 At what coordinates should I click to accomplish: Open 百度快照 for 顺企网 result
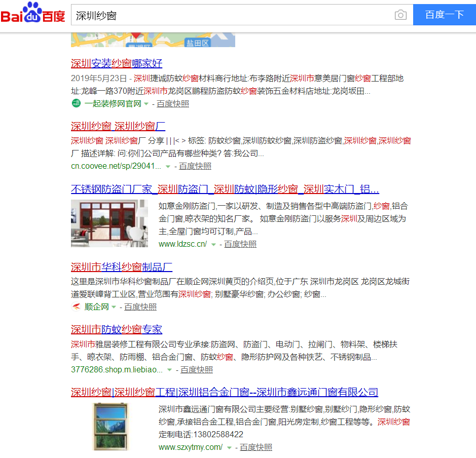[x=140, y=307]
